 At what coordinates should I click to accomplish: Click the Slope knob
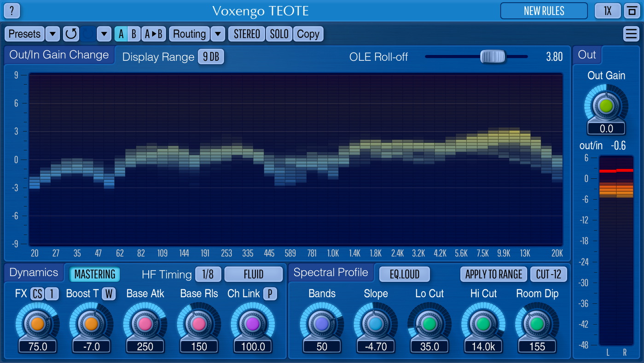[376, 324]
